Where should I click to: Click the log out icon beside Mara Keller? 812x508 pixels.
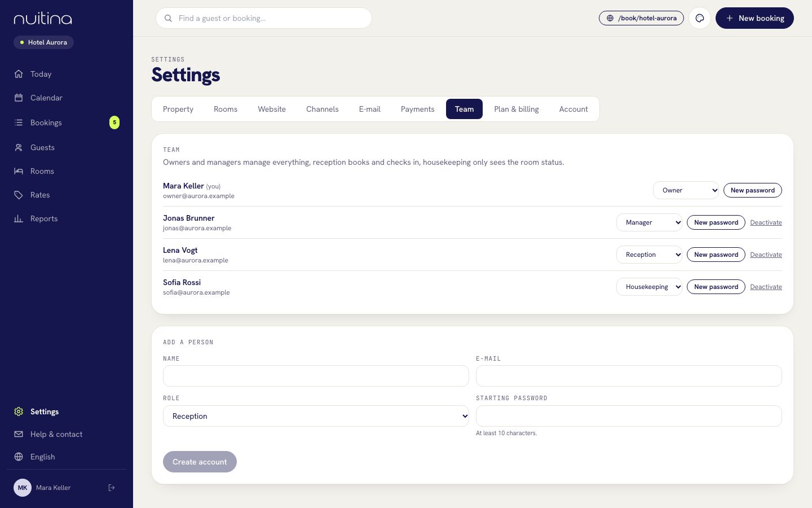point(112,488)
